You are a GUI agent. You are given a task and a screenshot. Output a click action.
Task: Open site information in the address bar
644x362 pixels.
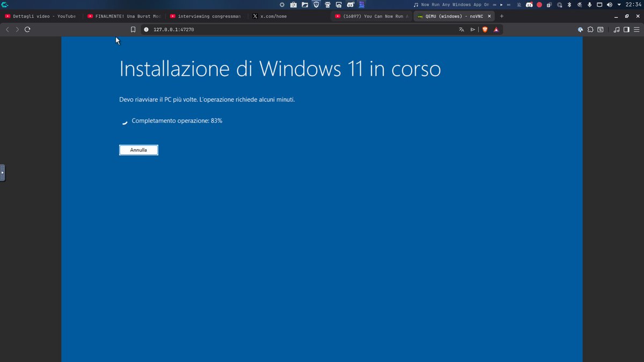coord(146,29)
